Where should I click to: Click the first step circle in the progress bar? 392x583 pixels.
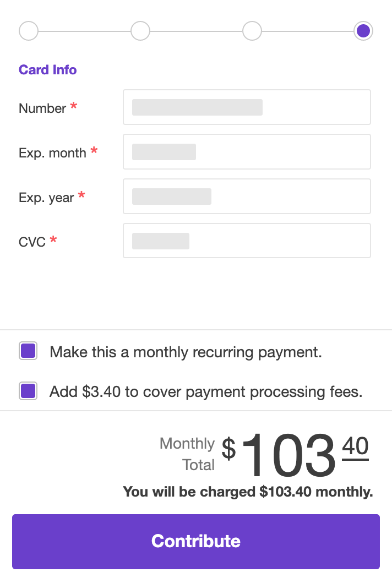29,31
